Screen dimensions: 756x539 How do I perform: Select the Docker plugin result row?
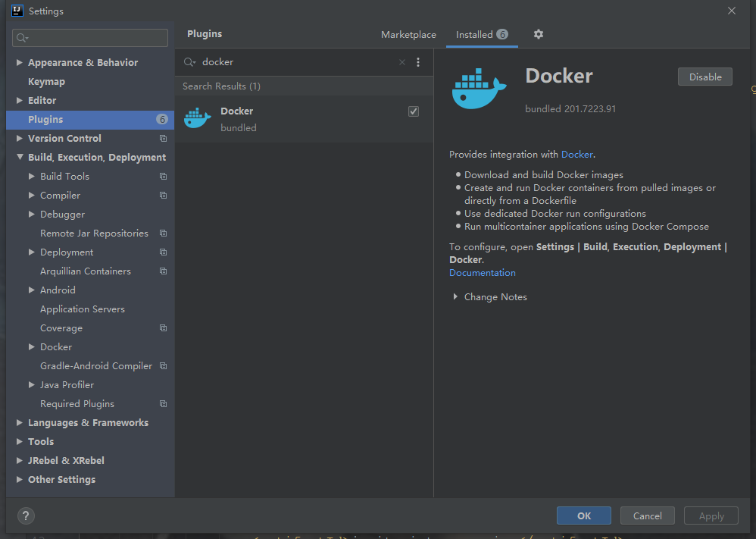[x=304, y=119]
